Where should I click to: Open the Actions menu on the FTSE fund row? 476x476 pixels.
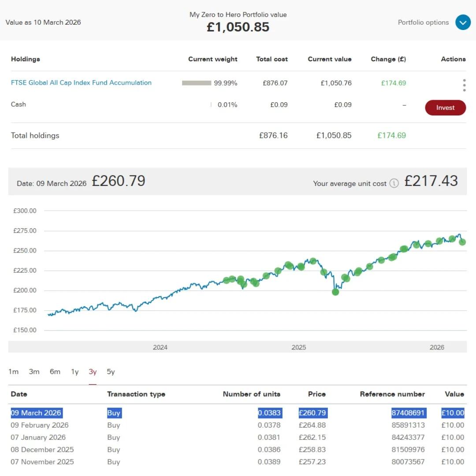click(464, 85)
